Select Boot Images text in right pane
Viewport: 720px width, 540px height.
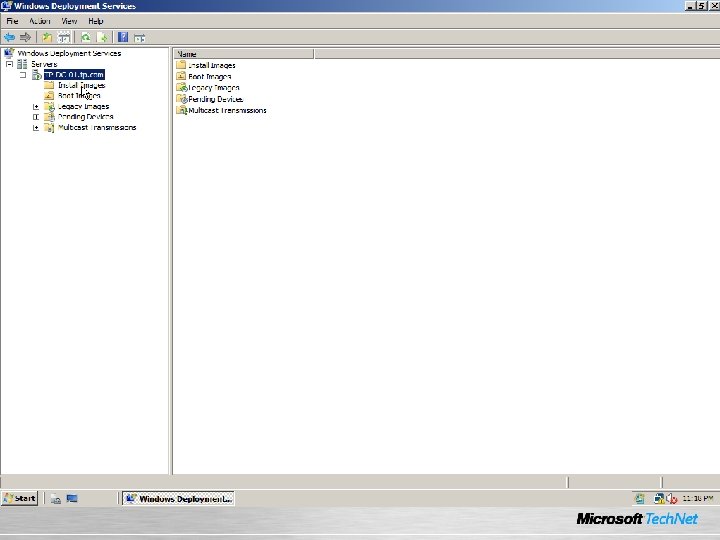209,77
